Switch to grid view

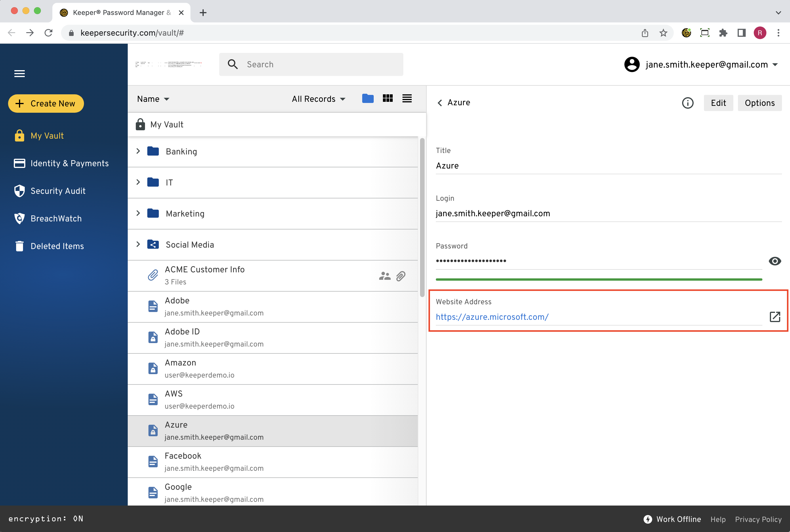pyautogui.click(x=388, y=98)
